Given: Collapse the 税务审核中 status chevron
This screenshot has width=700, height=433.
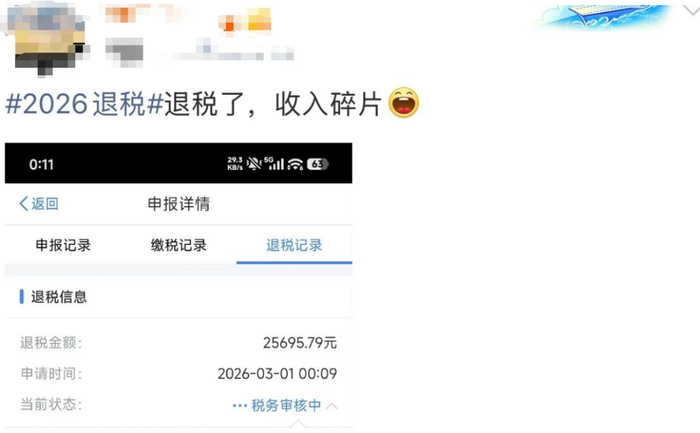Looking at the screenshot, I should (332, 406).
